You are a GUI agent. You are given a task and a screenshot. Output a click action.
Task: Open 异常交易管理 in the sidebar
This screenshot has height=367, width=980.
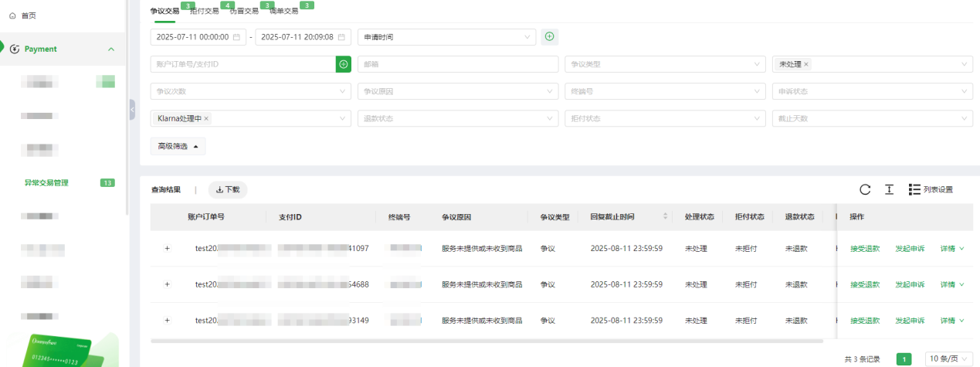point(46,183)
